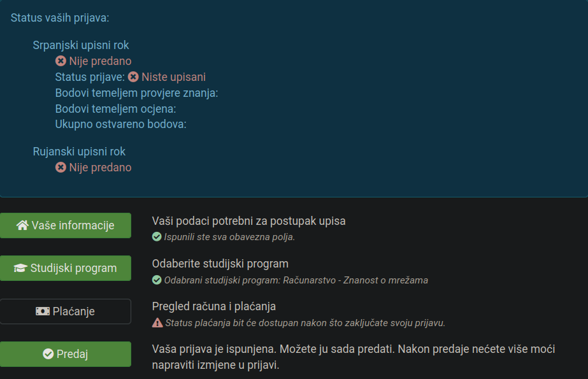588x379 pixels.
Task: Click red X icon under Rujanski upisni rok
Action: [61, 167]
